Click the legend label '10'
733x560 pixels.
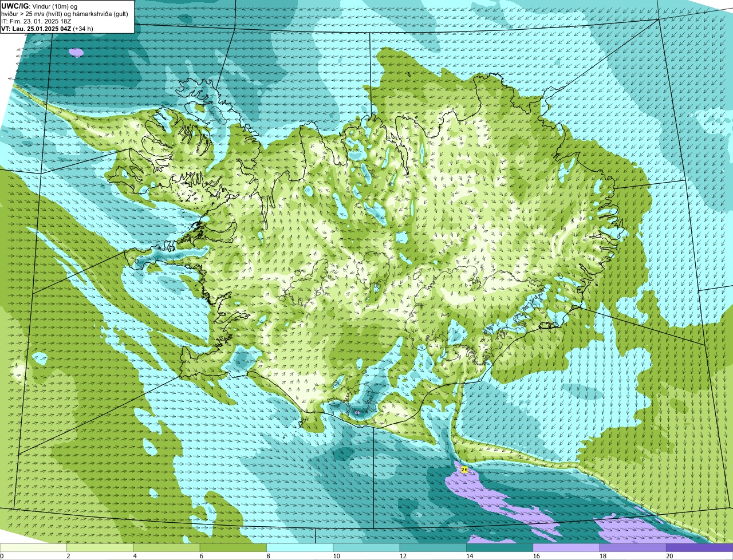pos(336,556)
